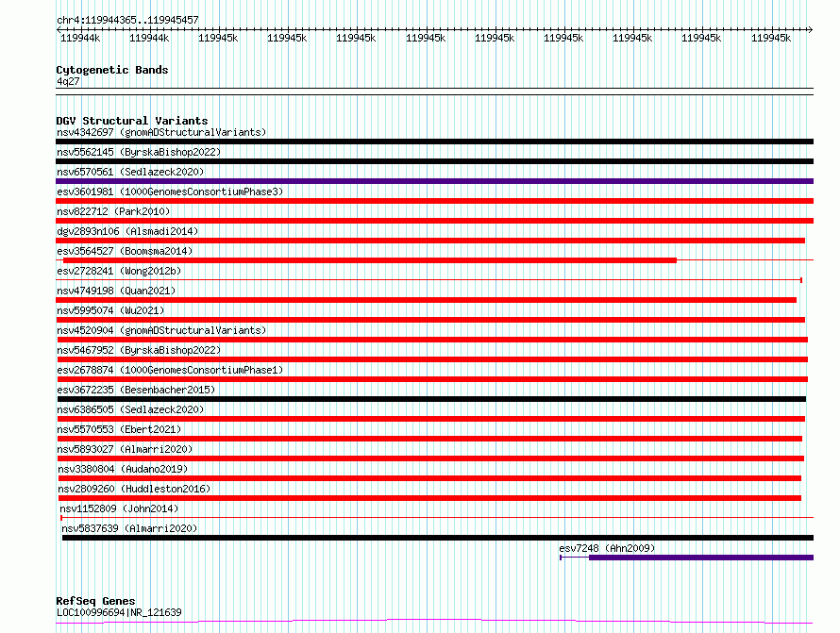Select the dgv2893n106 Alsmadi2014 label
Image resolution: width=840 pixels, height=633 pixels.
tap(127, 231)
